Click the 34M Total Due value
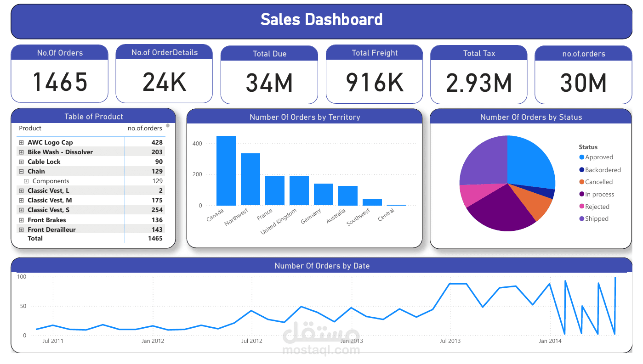Screen dimensions: 643x364 [269, 83]
